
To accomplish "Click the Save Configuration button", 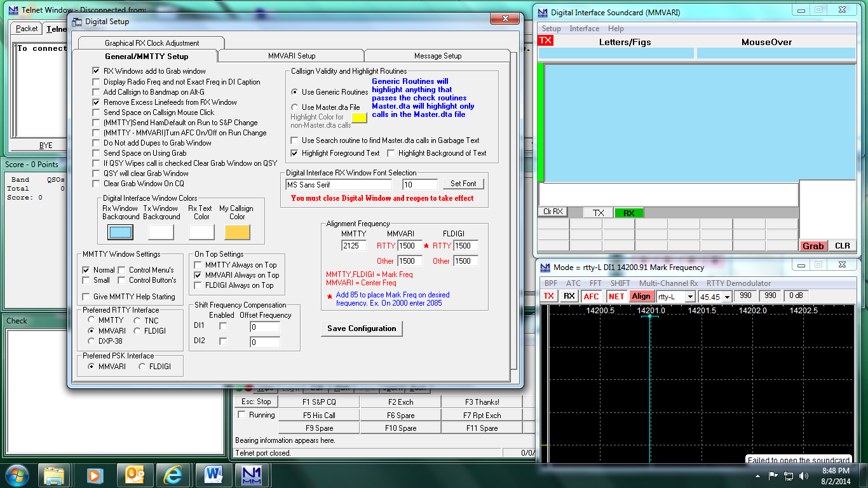I will pos(362,329).
